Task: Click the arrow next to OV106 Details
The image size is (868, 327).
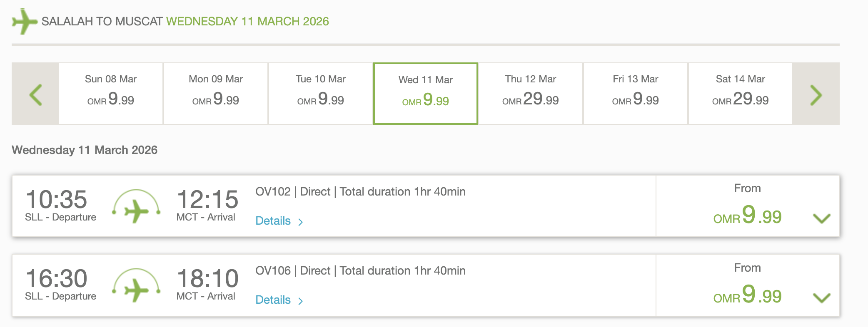Action: (x=301, y=301)
